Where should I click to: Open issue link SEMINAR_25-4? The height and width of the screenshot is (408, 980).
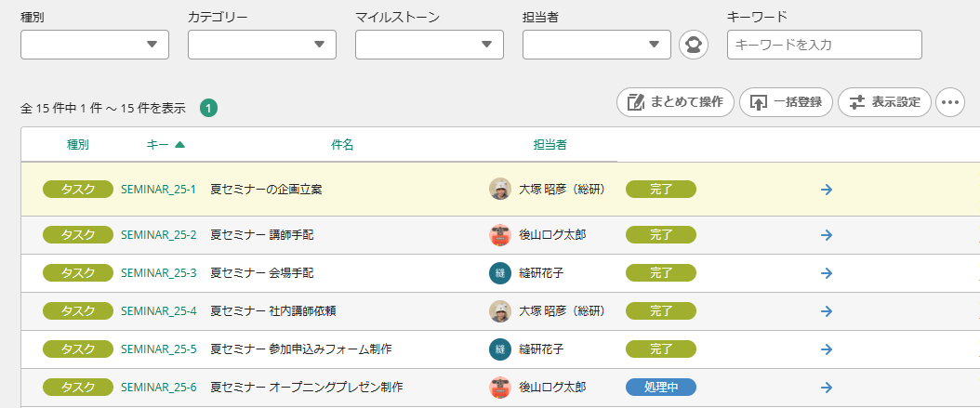(159, 310)
